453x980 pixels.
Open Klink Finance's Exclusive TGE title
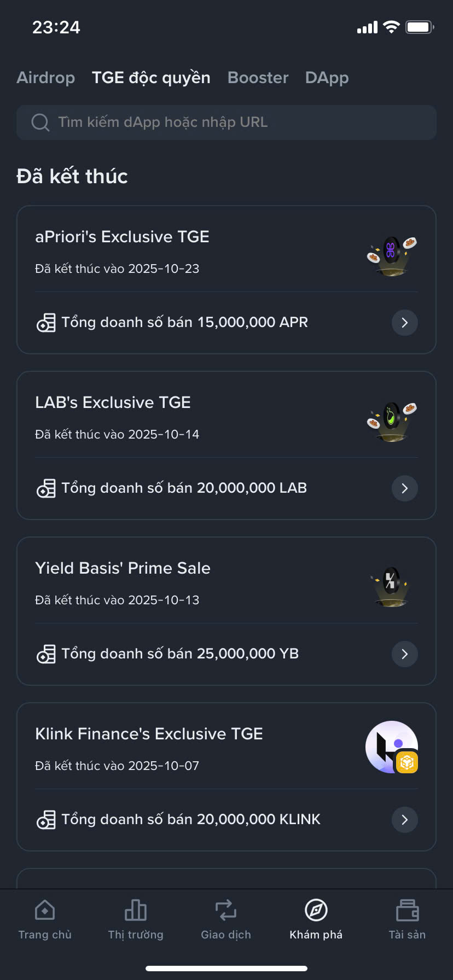pos(149,734)
